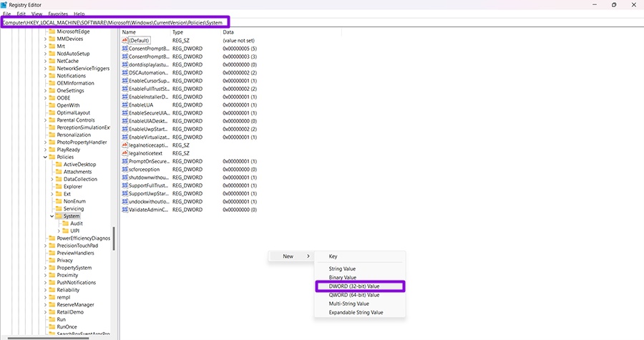Screen dimensions: 644x340
Task: Collapse the Policies tree node
Action: tap(45, 157)
